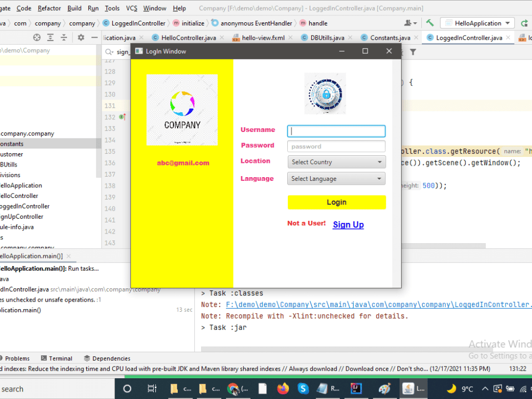532x399 pixels.
Task: Open Skype from the taskbar
Action: click(x=303, y=389)
